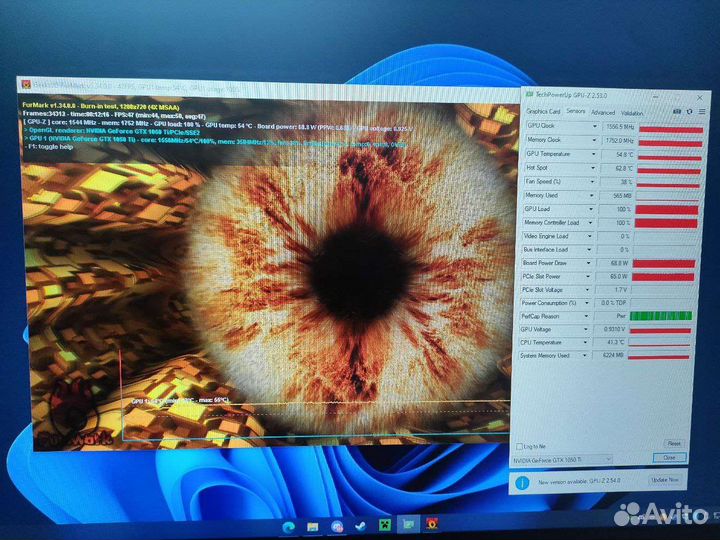The height and width of the screenshot is (540, 720).
Task: Open the PerfCap Reason dropdown
Action: pos(586,316)
